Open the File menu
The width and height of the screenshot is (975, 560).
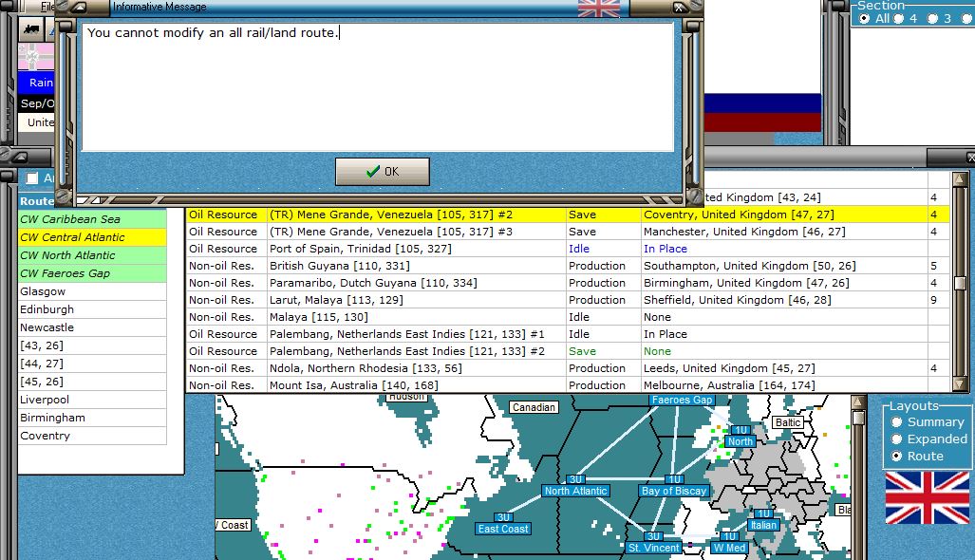(x=47, y=7)
